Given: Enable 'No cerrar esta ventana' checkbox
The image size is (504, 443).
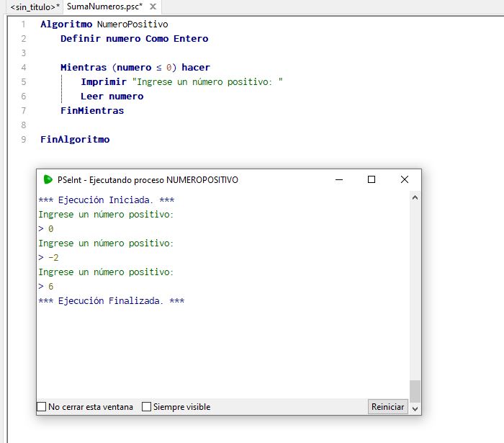Looking at the screenshot, I should coord(42,407).
